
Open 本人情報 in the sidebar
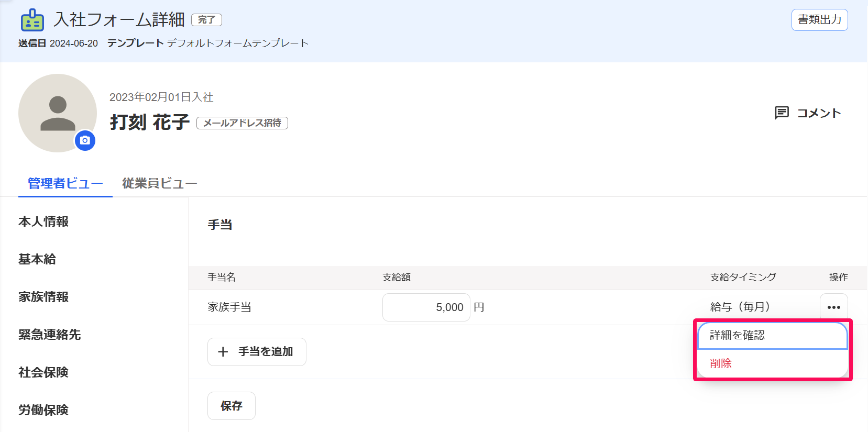(43, 221)
